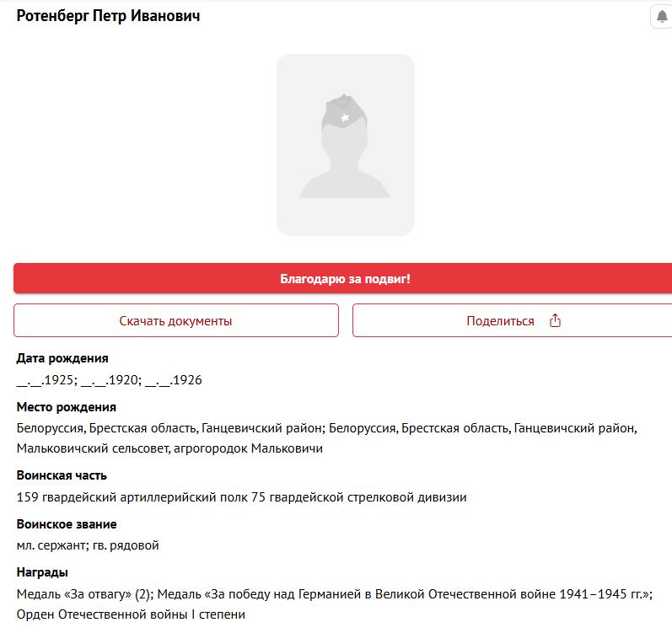
Task: Click Медаль «За победу над Германией» text
Action: coord(405,594)
